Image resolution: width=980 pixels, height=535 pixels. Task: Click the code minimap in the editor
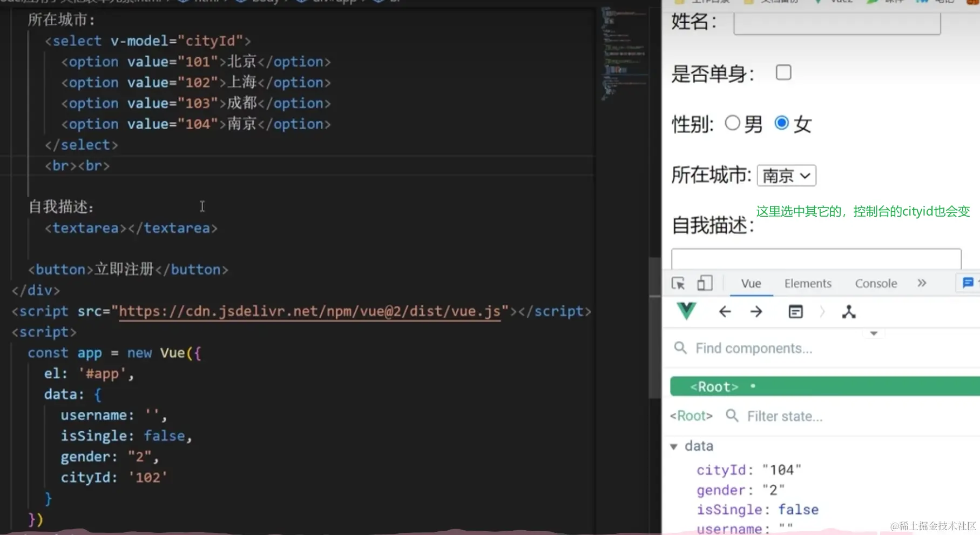[625, 54]
